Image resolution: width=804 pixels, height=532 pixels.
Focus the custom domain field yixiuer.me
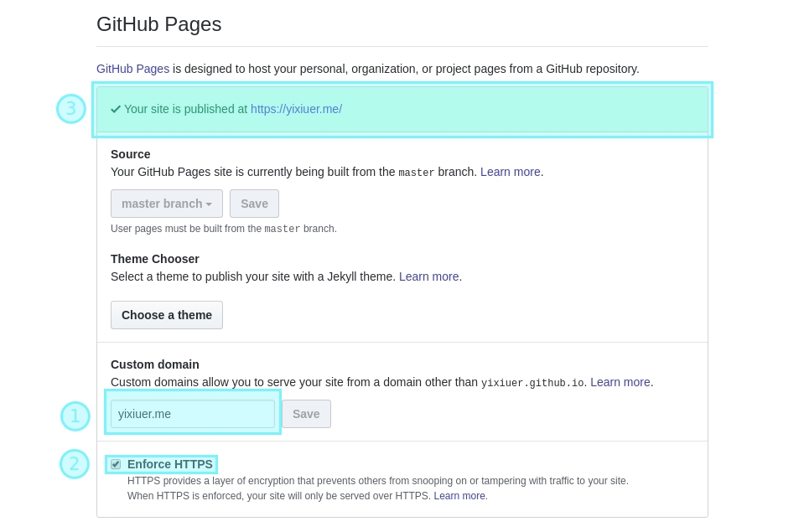pos(193,414)
